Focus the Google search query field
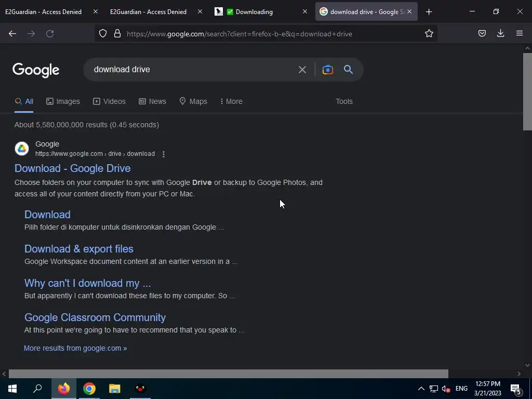Viewport: 532px width, 399px height. coord(192,70)
